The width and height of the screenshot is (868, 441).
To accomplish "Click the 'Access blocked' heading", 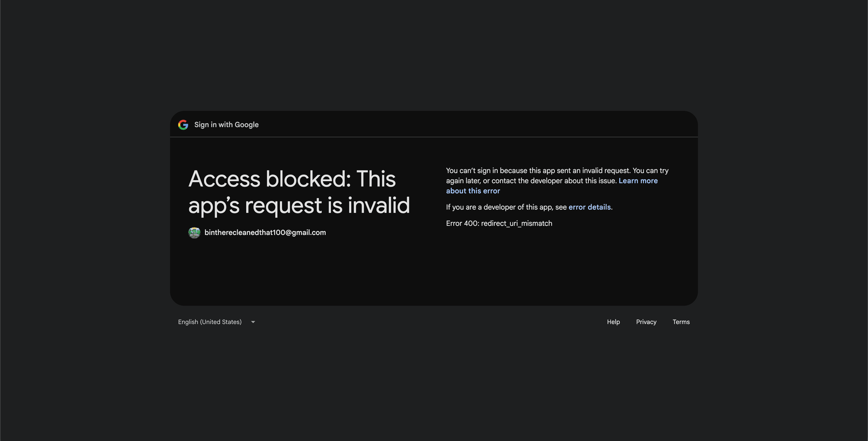I will [299, 192].
